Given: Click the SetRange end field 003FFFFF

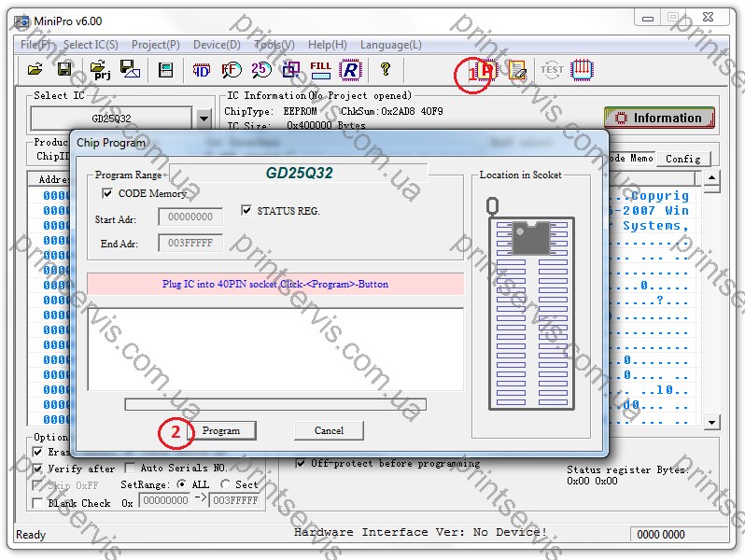Looking at the screenshot, I should click(x=235, y=500).
